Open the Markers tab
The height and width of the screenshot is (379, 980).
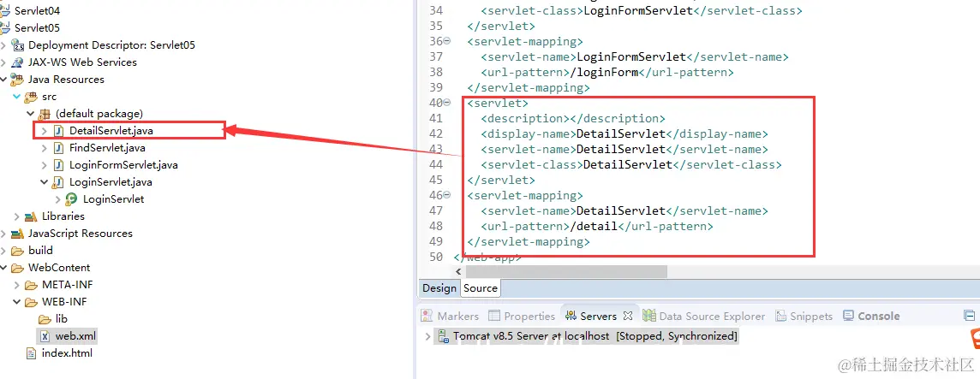click(x=450, y=316)
